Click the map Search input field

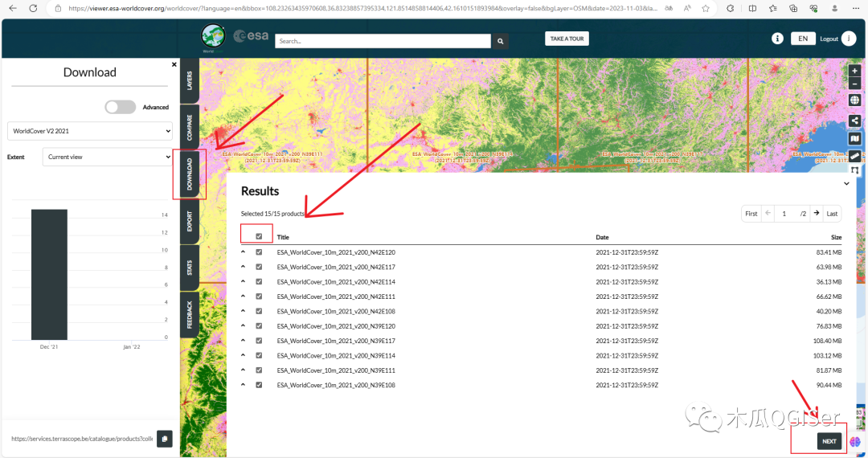click(x=383, y=41)
